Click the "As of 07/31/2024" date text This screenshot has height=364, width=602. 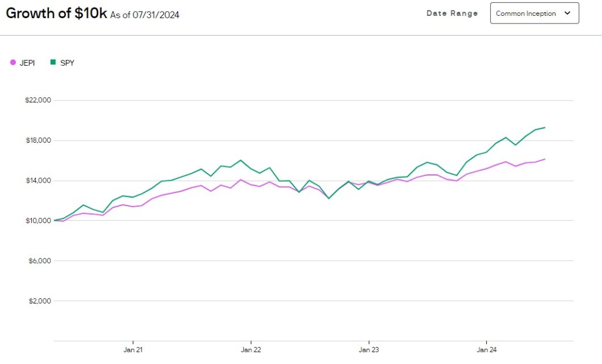coord(145,15)
